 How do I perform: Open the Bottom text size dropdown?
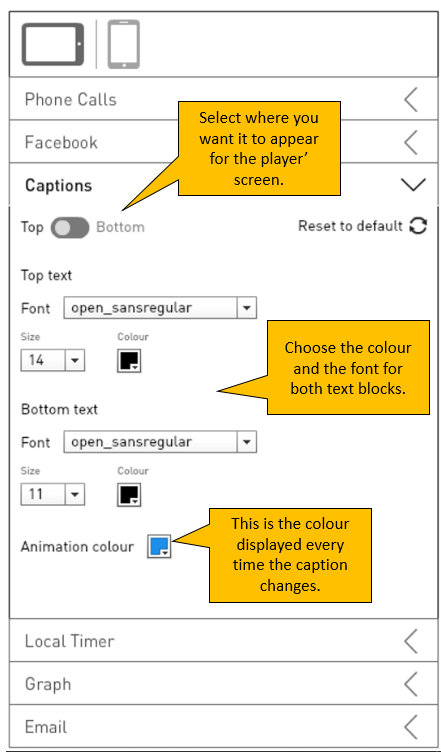[x=53, y=494]
